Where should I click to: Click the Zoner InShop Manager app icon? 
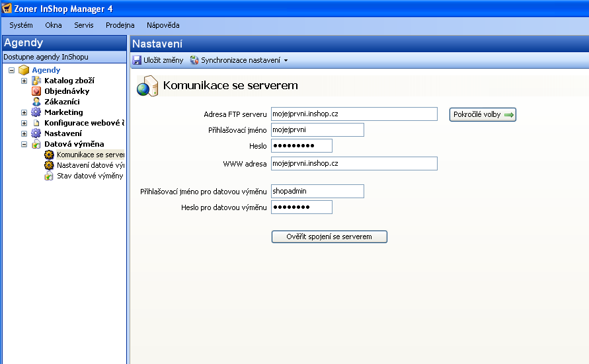pos(7,8)
